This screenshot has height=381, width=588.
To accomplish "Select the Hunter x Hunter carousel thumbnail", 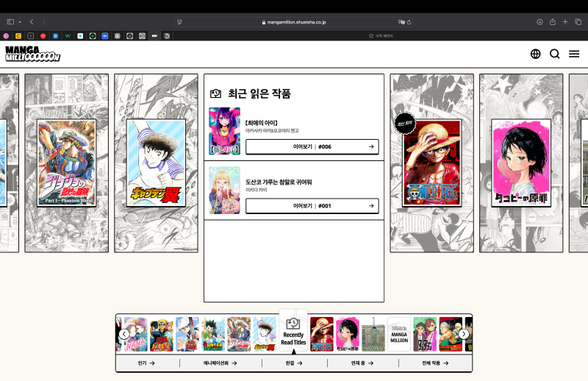I will click(x=213, y=334).
